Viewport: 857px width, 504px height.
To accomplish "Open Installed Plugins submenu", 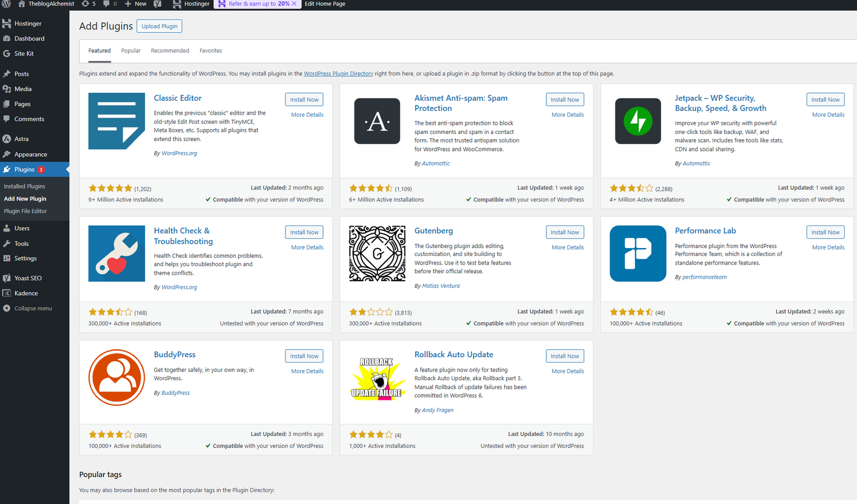I will coord(25,186).
